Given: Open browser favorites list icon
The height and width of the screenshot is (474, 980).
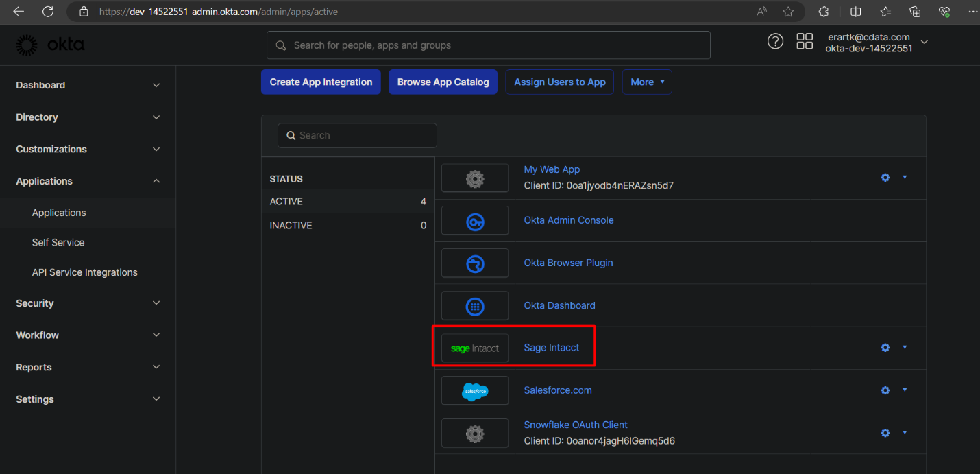Looking at the screenshot, I should coord(885,12).
